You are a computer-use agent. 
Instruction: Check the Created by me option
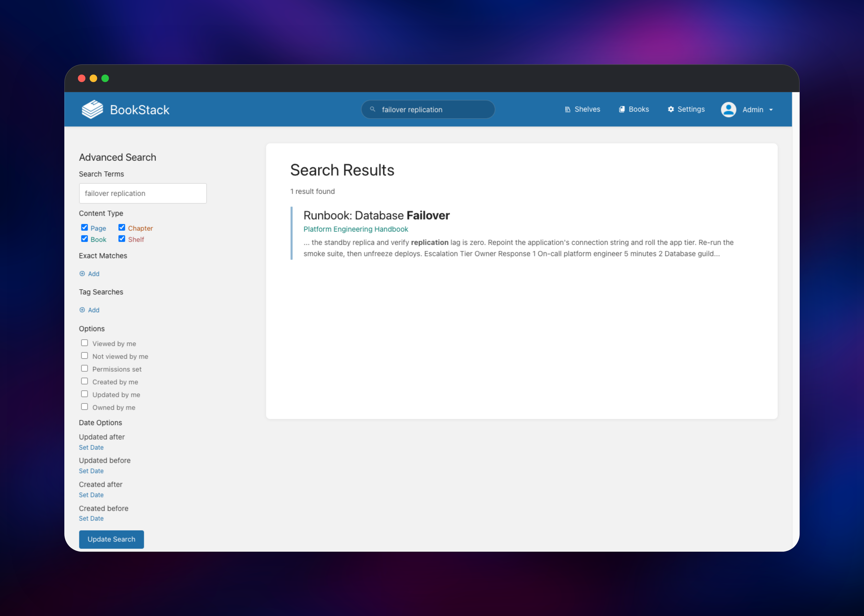click(x=84, y=381)
